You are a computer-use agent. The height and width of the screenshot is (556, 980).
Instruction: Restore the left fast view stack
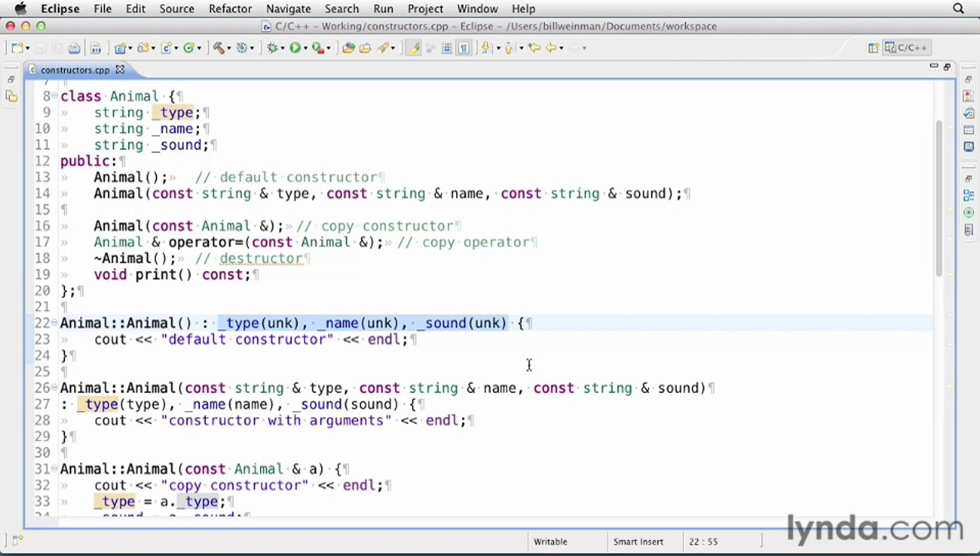[x=11, y=80]
